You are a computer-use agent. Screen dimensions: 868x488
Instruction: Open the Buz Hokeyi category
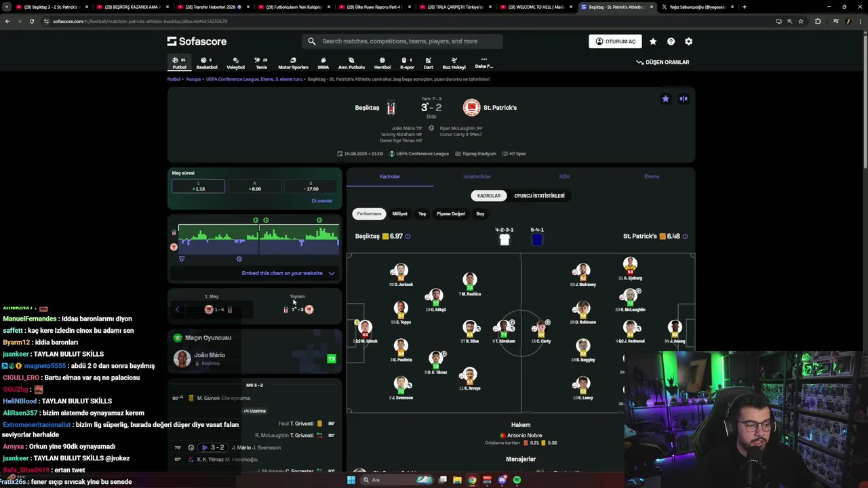(x=454, y=63)
